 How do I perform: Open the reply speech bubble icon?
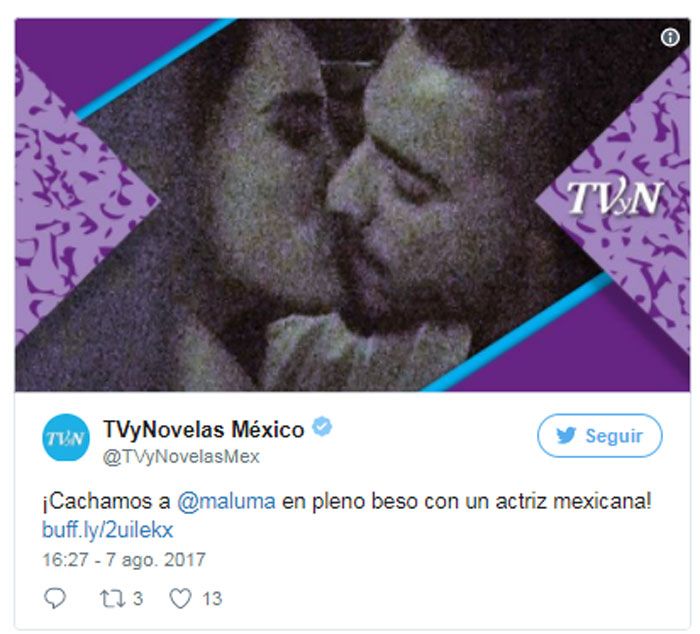(x=55, y=598)
